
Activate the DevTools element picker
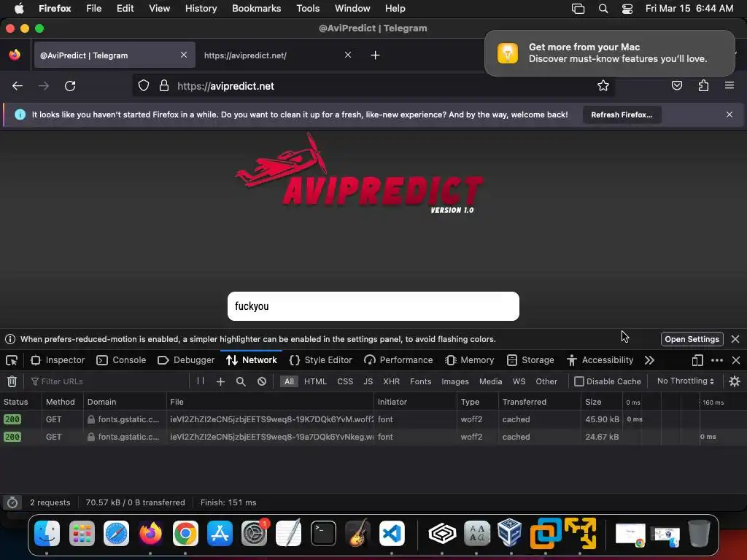coord(12,360)
